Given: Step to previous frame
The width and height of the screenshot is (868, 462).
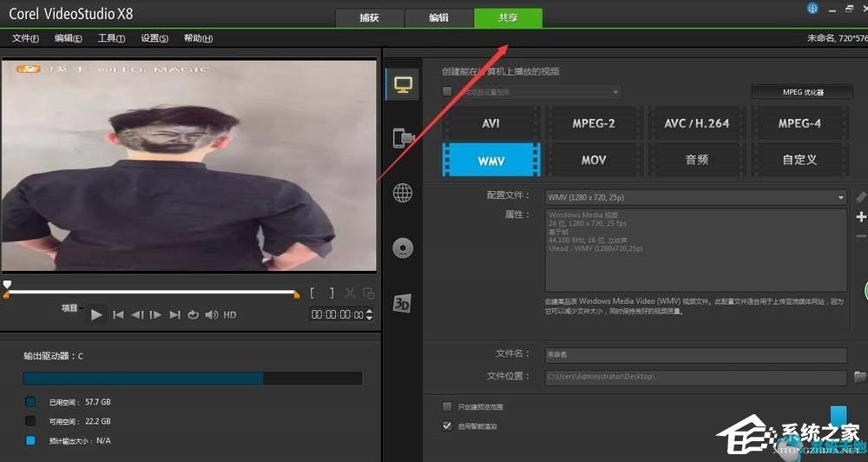Looking at the screenshot, I should 137,314.
